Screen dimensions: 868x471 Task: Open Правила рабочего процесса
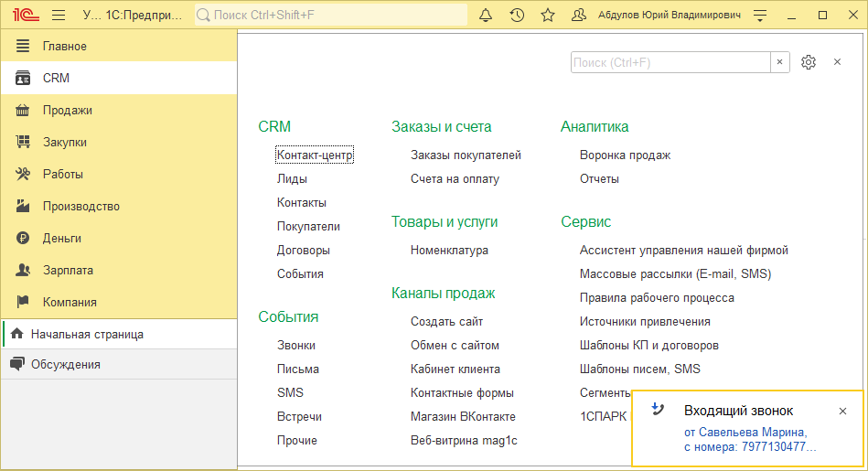pos(657,298)
